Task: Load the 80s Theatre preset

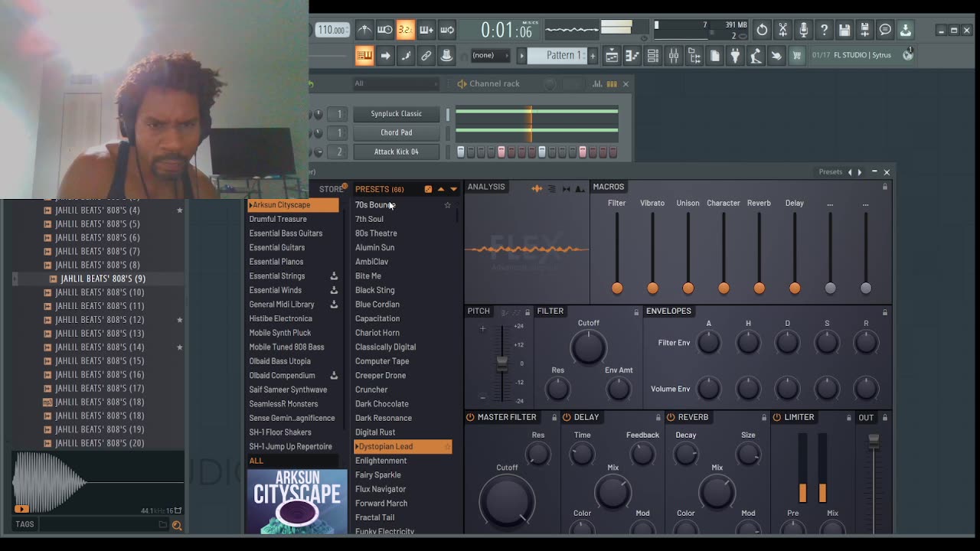Action: [376, 233]
